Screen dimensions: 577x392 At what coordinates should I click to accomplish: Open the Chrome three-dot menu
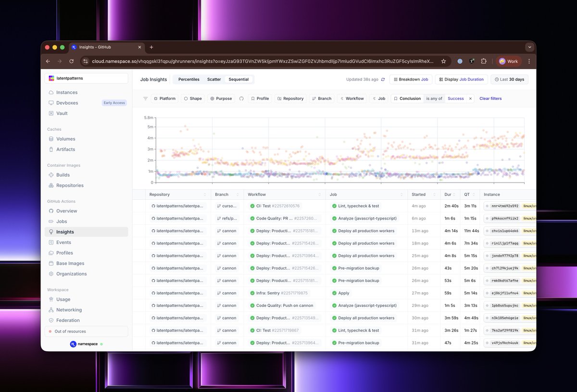pos(529,61)
